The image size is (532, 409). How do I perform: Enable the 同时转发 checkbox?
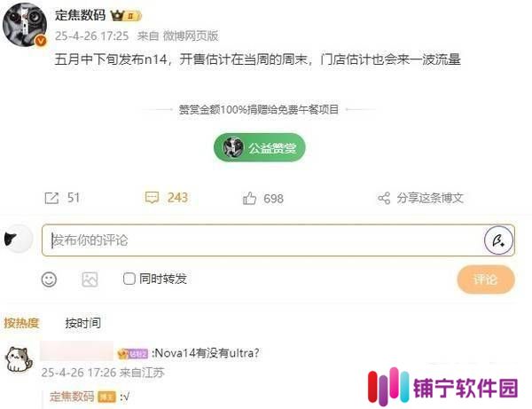(x=129, y=279)
